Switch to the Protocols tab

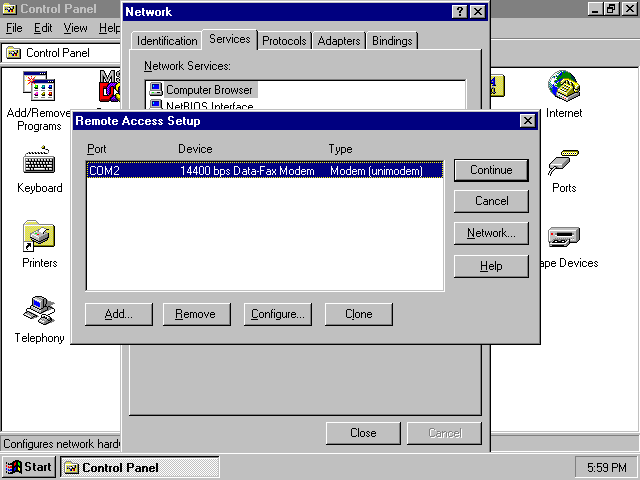coord(284,41)
